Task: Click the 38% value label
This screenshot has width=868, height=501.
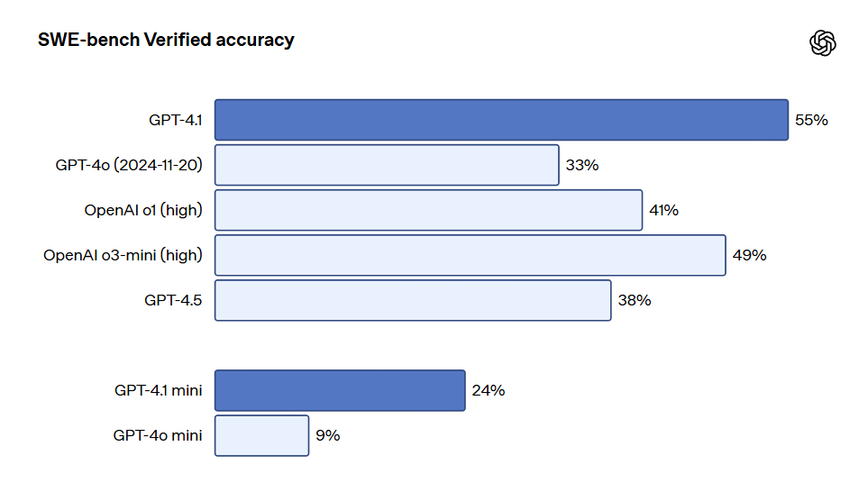Action: click(635, 301)
